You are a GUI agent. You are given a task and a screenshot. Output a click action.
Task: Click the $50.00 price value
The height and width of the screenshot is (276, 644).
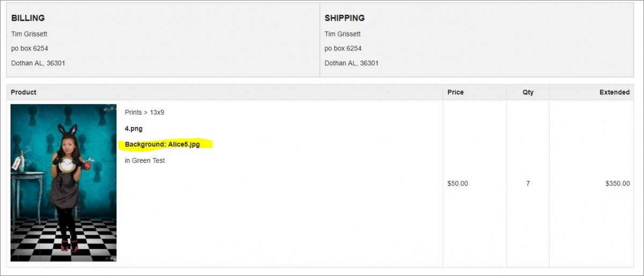pos(458,183)
